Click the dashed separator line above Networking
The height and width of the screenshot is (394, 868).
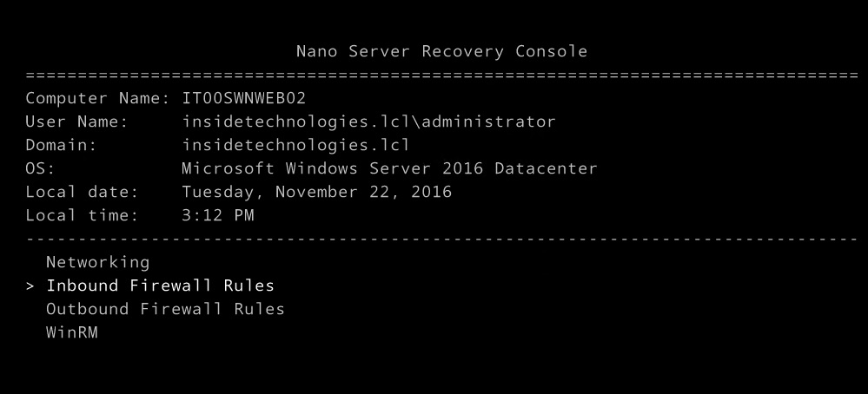441,239
